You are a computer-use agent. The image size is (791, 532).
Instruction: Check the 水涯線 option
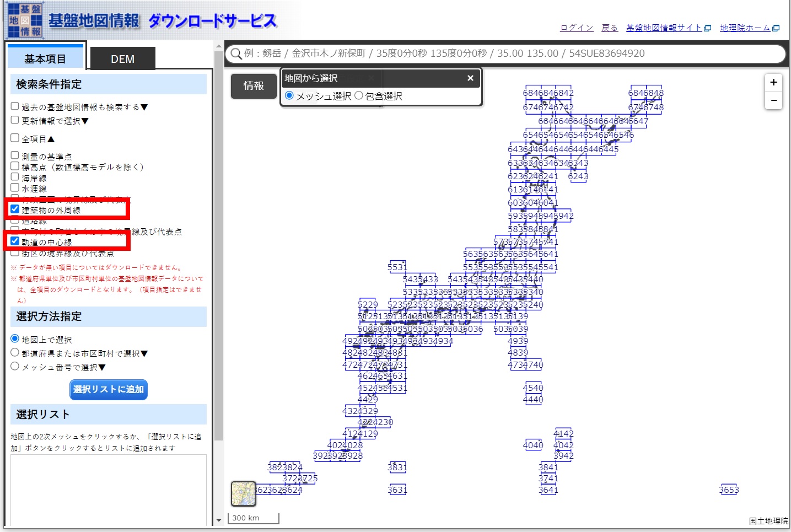click(15, 187)
